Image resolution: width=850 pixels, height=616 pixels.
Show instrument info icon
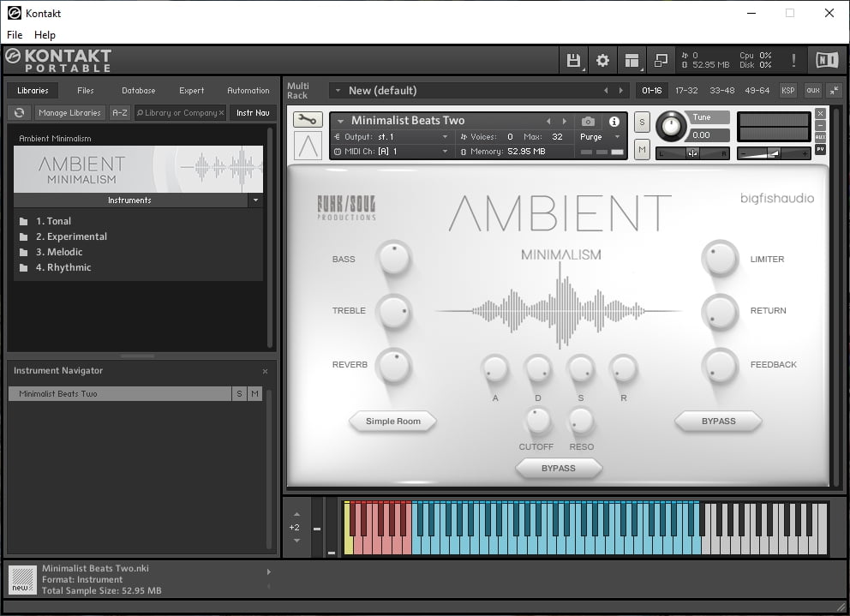point(614,122)
